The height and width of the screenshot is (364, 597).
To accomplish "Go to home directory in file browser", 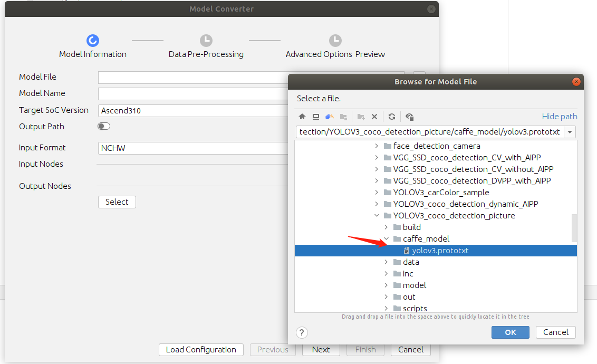I will pos(302,117).
